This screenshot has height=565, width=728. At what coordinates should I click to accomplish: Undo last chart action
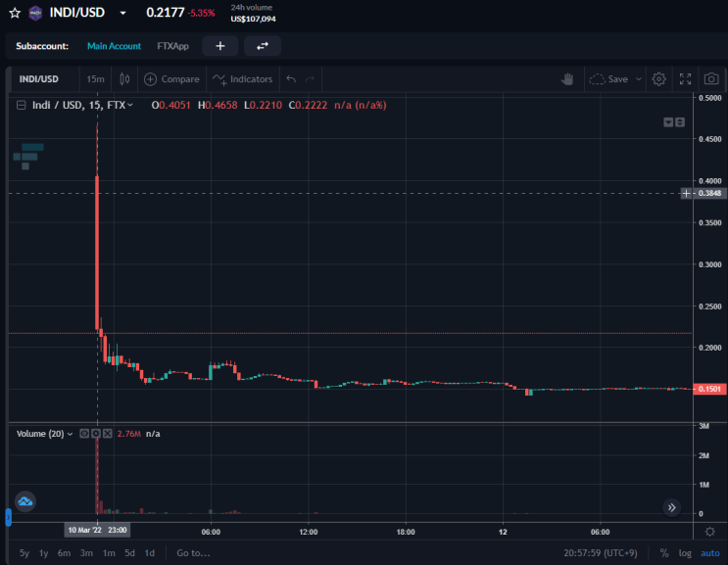291,79
